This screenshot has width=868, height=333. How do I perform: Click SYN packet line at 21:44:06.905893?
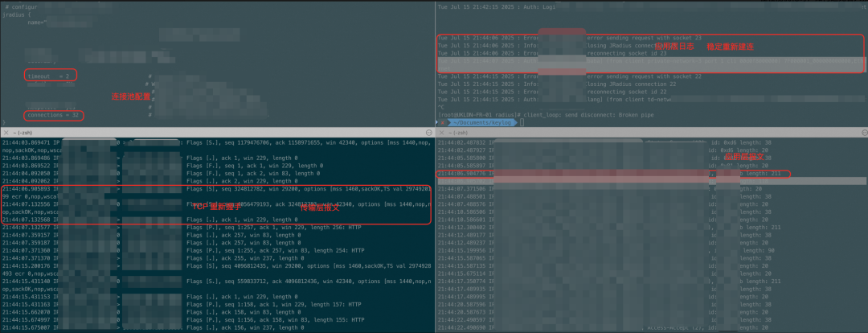point(216,189)
